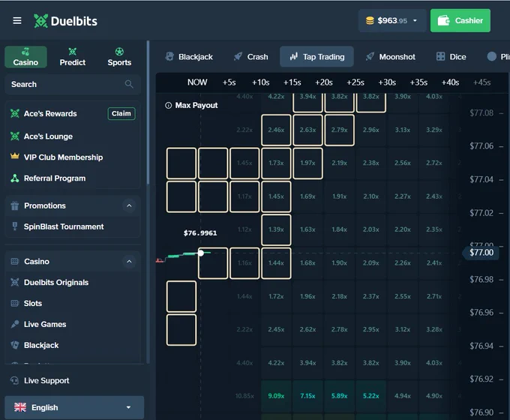
Task: Click the Duelbits logo
Action: click(65, 21)
